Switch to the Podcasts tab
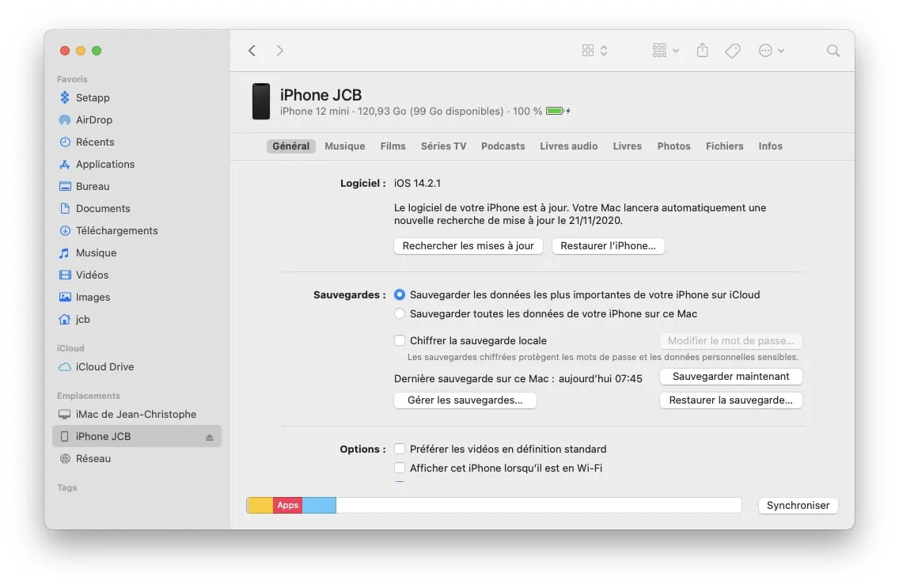Image resolution: width=899 pixels, height=588 pixels. (x=503, y=146)
